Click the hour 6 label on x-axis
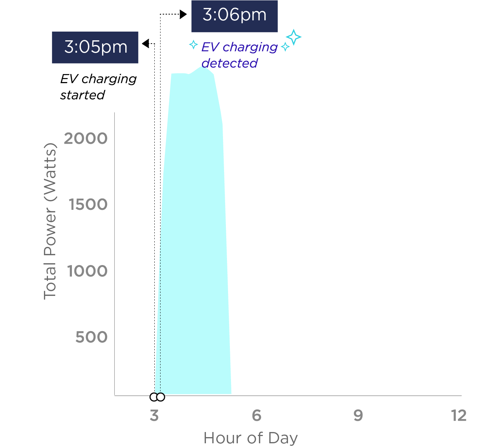 click(x=256, y=415)
